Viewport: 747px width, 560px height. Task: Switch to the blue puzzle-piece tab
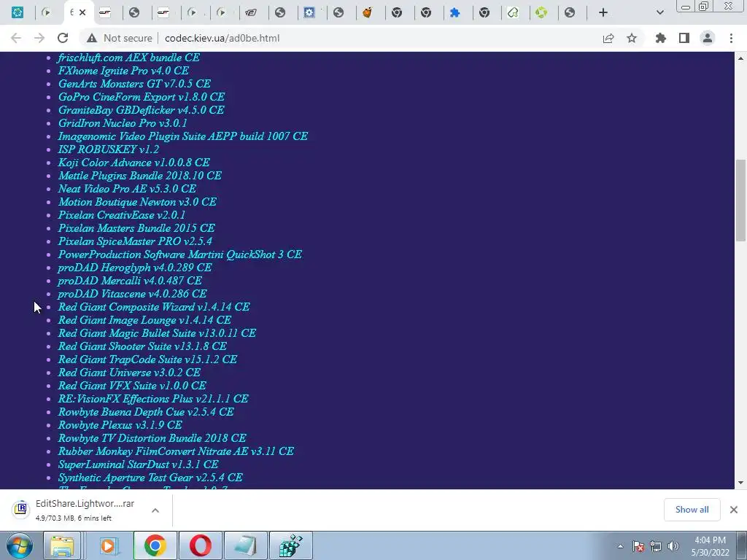point(455,12)
